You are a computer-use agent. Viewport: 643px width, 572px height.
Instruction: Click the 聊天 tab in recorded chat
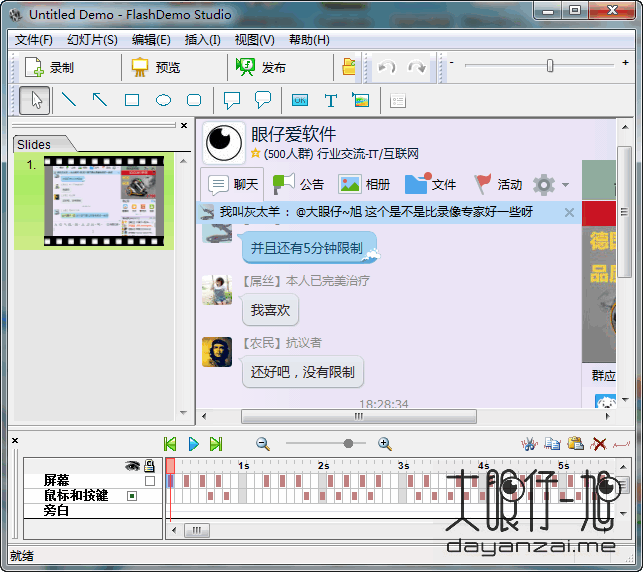(233, 185)
